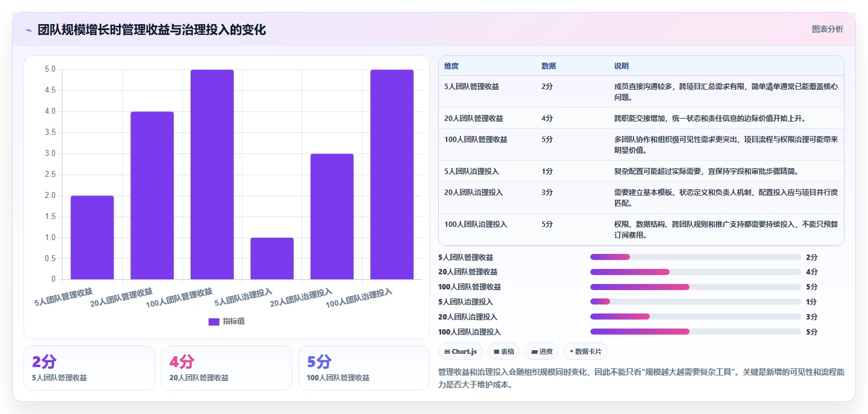Viewport: 868px width, 414px height.
Task: Click the 5分 stat card for 100人团队管理收益
Action: click(x=364, y=368)
